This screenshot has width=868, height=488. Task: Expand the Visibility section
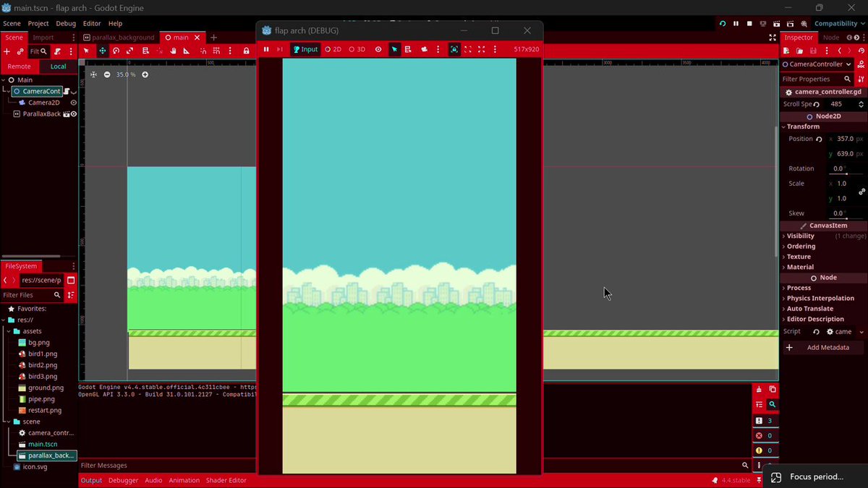pos(800,236)
